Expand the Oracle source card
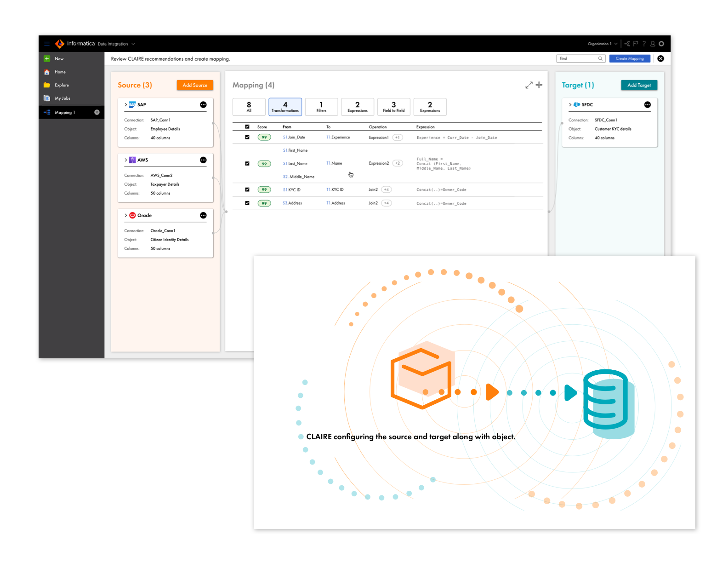Viewport: 728px width, 563px height. coord(126,215)
